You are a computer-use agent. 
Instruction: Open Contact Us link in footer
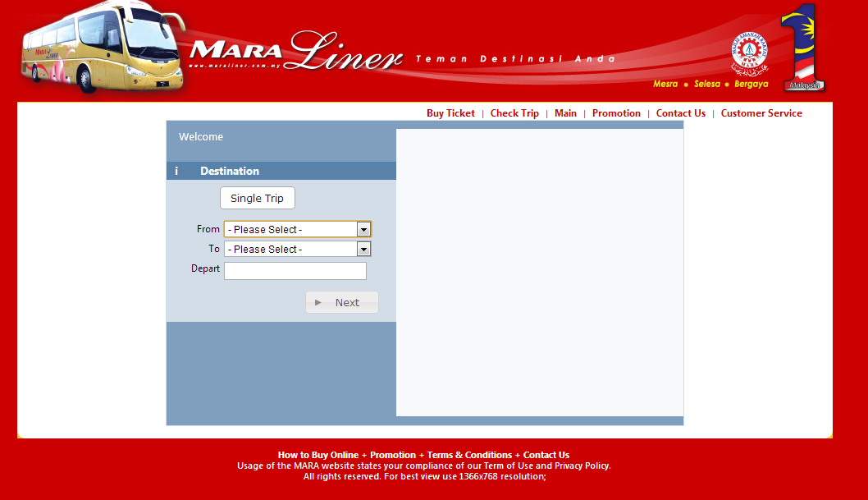546,455
